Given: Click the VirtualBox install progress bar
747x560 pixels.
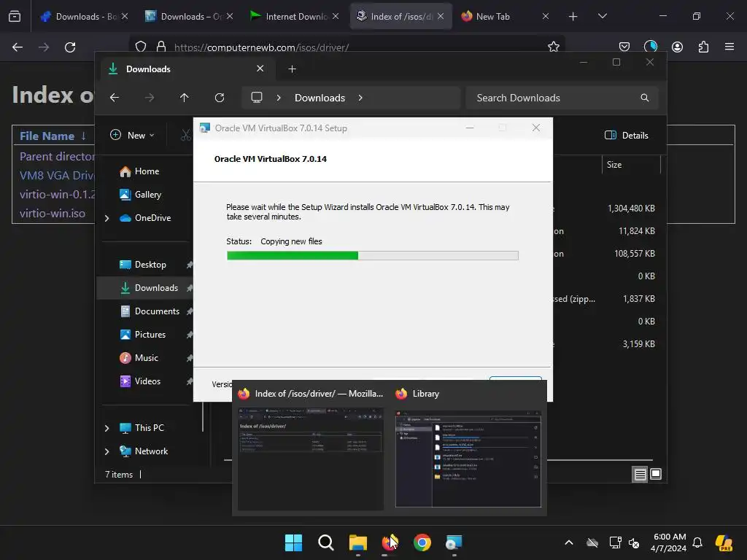Looking at the screenshot, I should pos(373,256).
